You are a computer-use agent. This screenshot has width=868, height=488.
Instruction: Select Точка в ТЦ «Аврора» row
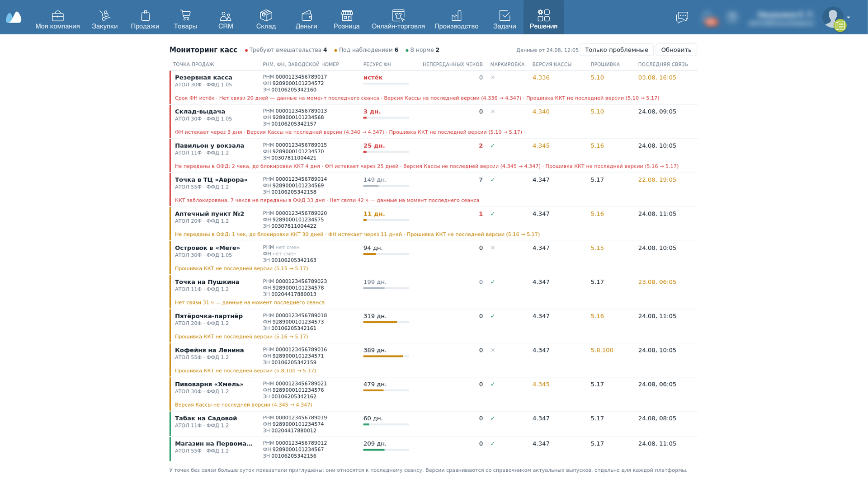434,190
